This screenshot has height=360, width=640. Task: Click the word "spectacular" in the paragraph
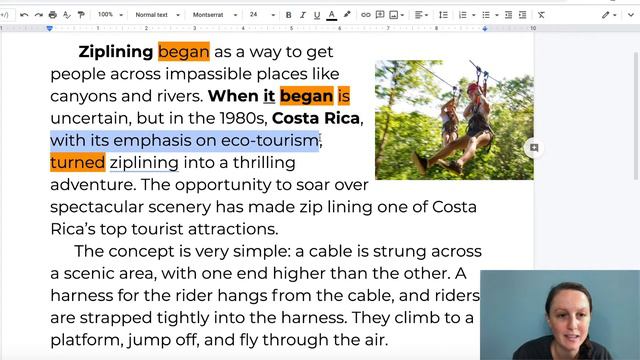tap(97, 207)
